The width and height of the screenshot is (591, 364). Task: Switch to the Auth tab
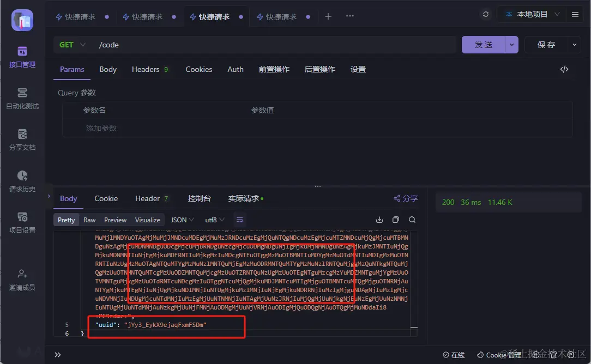click(235, 69)
